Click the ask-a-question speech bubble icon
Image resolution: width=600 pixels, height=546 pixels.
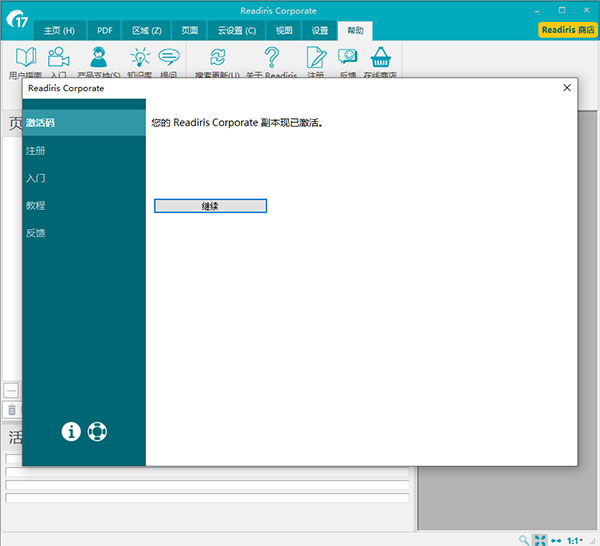click(169, 57)
